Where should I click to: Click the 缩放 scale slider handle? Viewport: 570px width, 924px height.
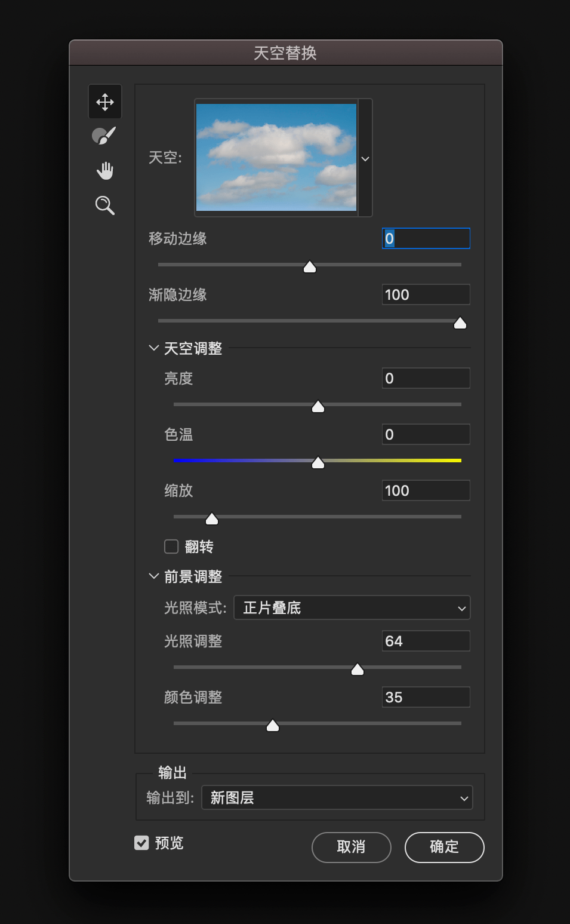click(212, 518)
